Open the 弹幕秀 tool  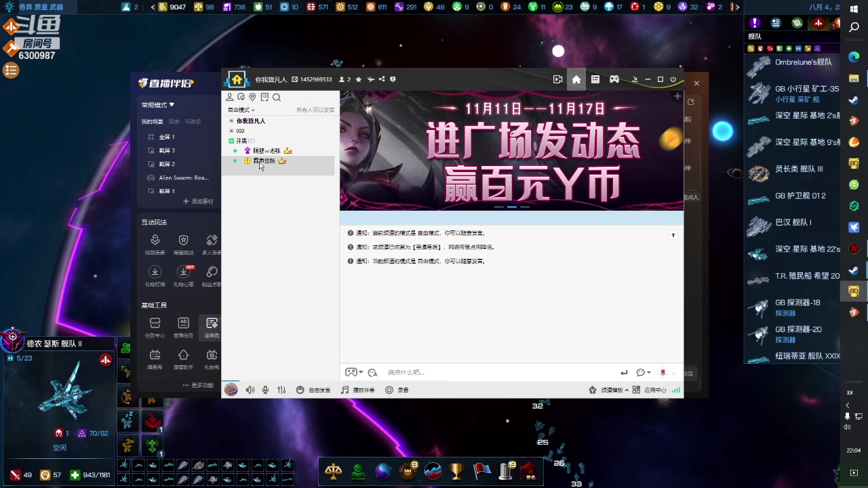click(x=155, y=359)
